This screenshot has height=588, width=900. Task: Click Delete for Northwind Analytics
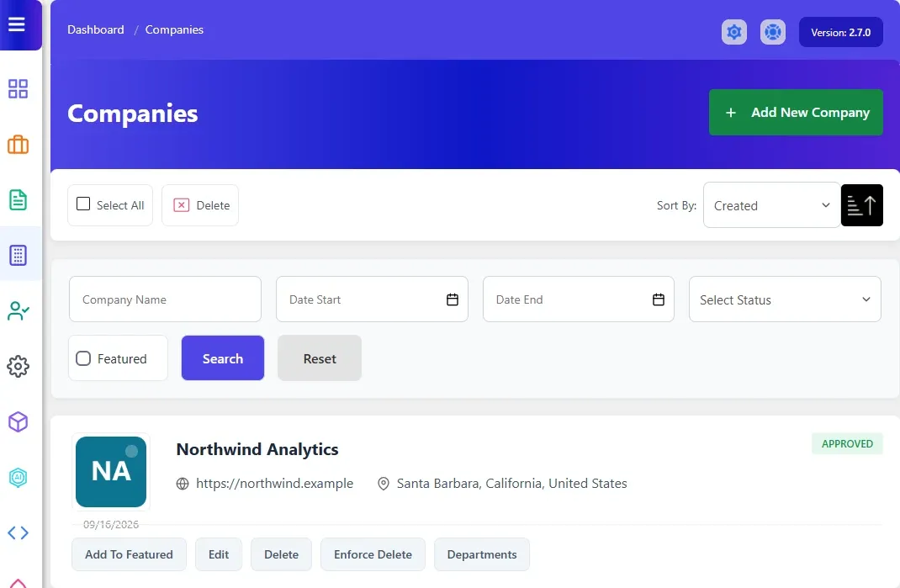pos(281,554)
